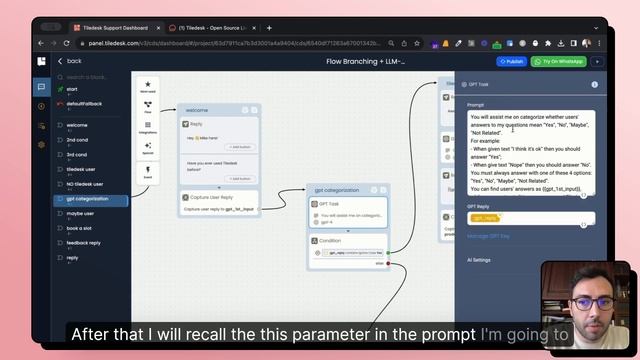Open zoom magnifier in address bar

tap(391, 43)
